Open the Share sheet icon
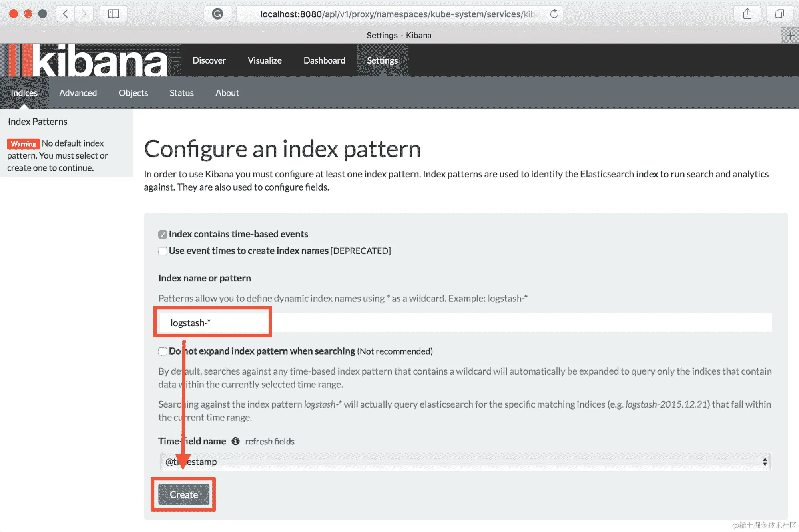Viewport: 799px width, 532px height. (x=747, y=14)
